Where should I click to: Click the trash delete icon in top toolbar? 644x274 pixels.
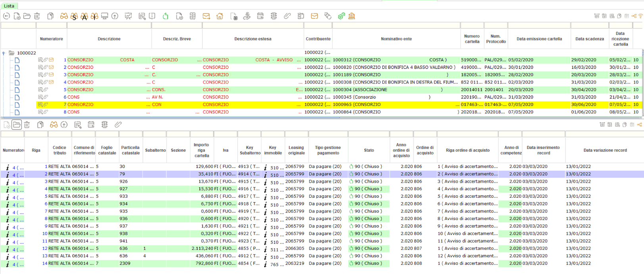click(x=37, y=16)
